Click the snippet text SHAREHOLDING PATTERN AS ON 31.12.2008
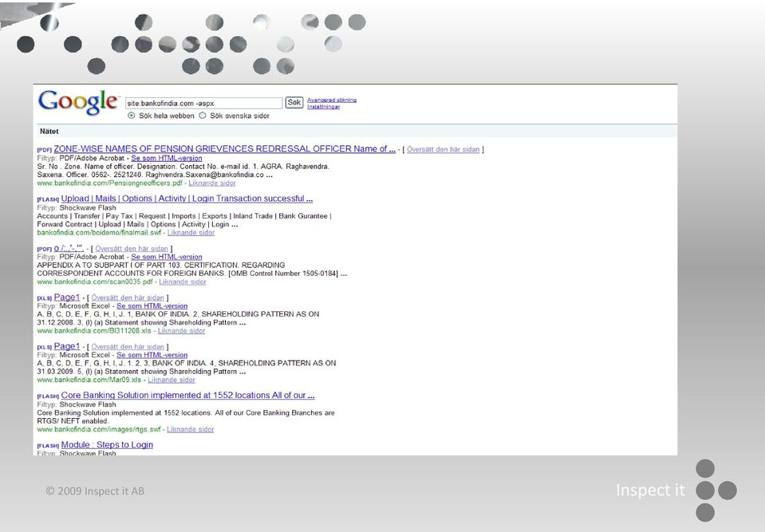 pyautogui.click(x=178, y=318)
